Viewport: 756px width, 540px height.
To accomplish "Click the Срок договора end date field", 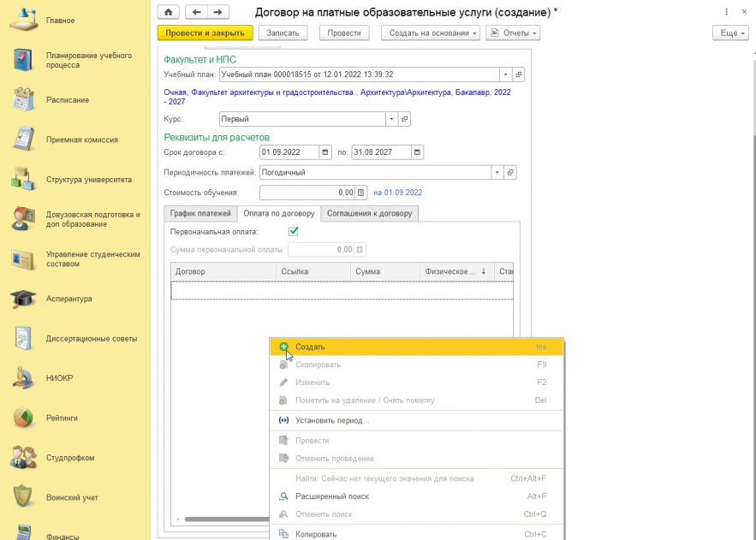I will 381,152.
